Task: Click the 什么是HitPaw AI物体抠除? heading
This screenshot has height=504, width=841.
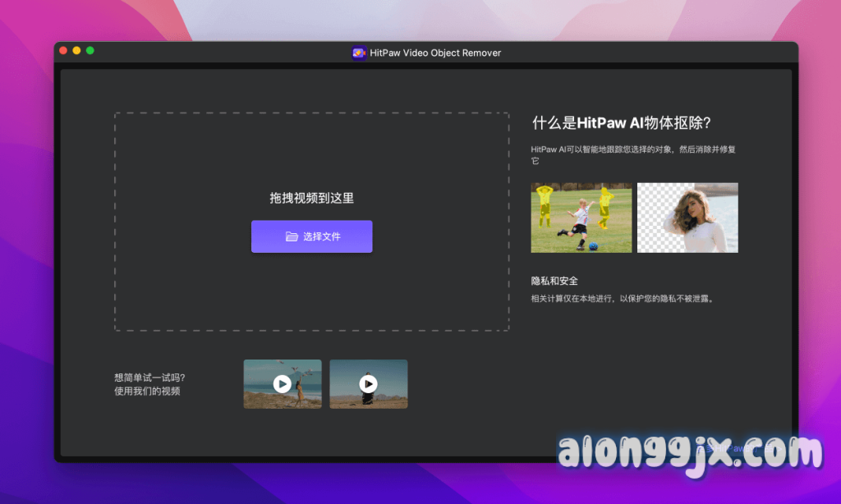Action: tap(621, 123)
